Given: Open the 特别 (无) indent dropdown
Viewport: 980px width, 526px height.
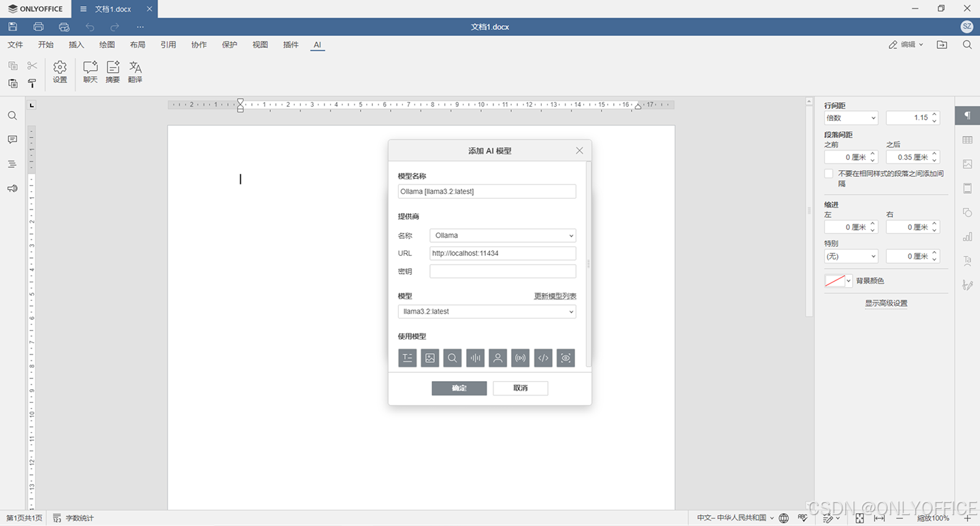Looking at the screenshot, I should coord(851,257).
